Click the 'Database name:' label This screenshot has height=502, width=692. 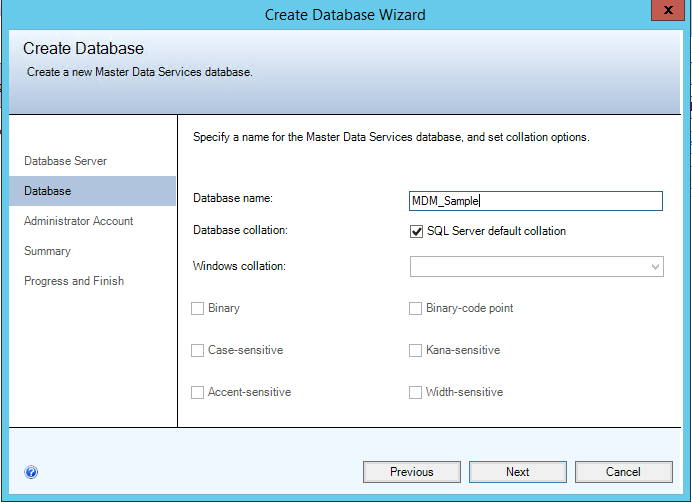click(x=233, y=198)
